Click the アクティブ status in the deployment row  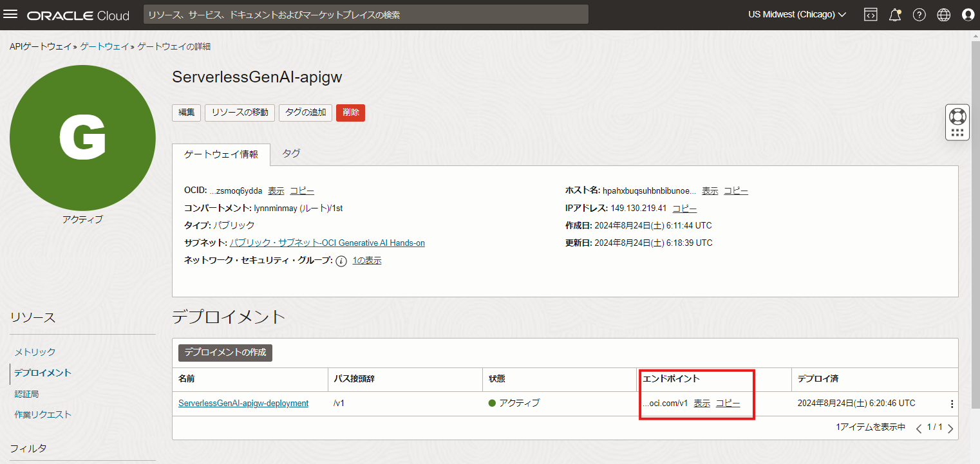pyautogui.click(x=514, y=404)
